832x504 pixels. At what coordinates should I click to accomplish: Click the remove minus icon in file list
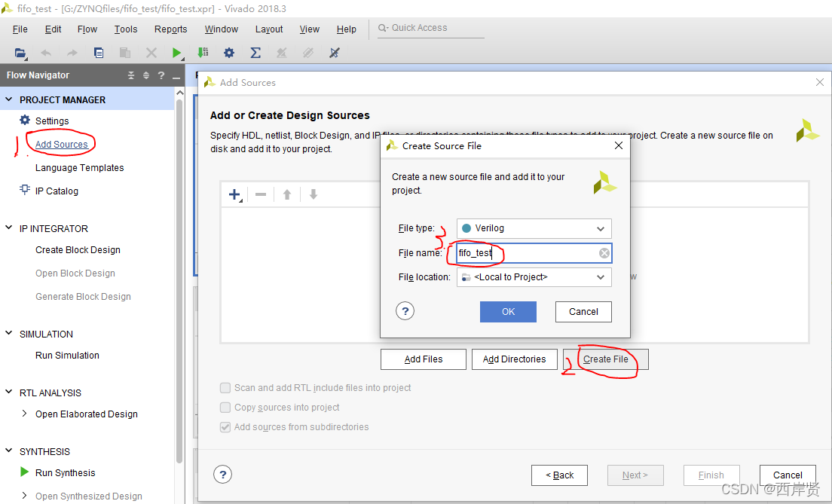(261, 194)
